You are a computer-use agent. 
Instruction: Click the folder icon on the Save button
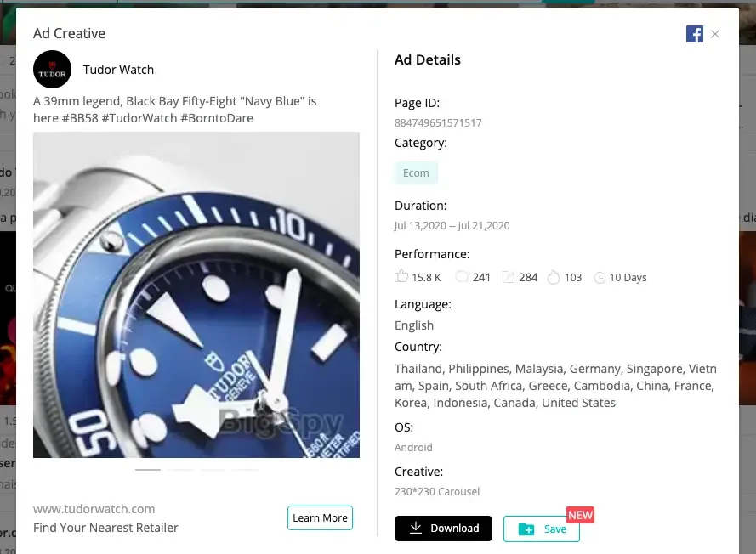pyautogui.click(x=526, y=529)
